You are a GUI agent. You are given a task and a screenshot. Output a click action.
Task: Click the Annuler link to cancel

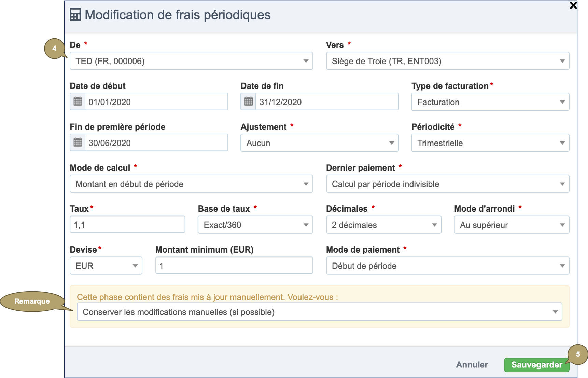click(472, 365)
